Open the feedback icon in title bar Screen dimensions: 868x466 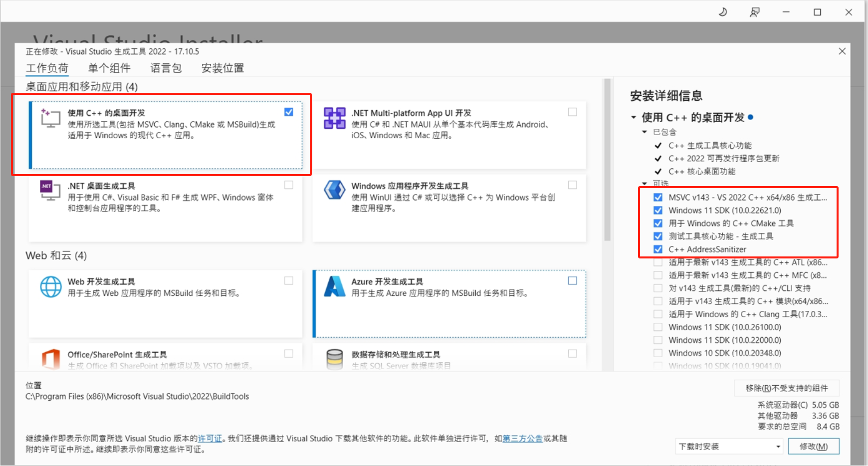click(x=755, y=12)
